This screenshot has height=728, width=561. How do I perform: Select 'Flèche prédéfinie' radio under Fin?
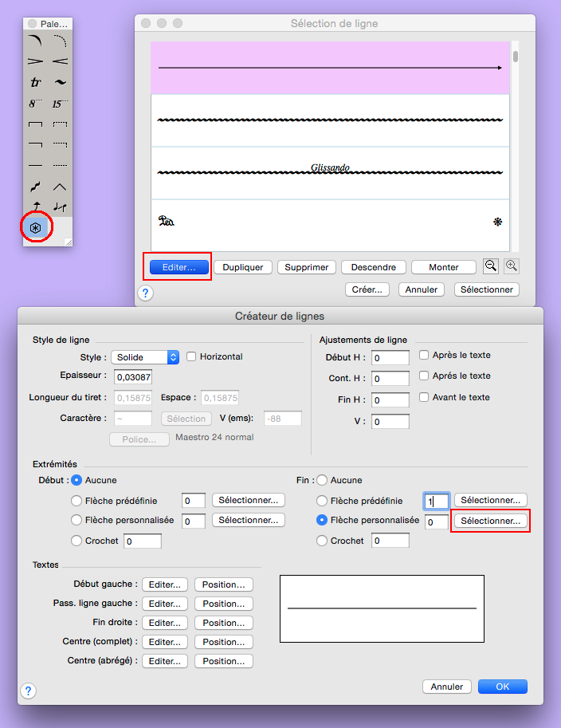coord(323,501)
